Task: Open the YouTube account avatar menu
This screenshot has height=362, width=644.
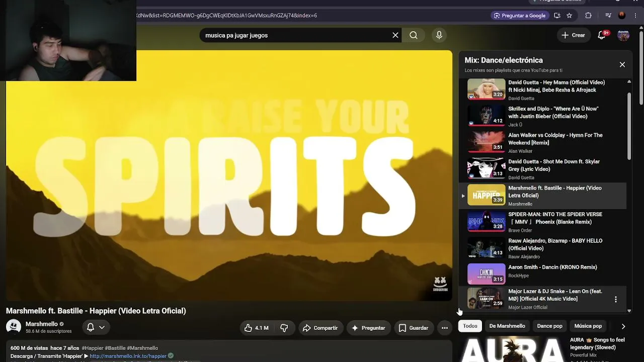Action: pos(623,35)
